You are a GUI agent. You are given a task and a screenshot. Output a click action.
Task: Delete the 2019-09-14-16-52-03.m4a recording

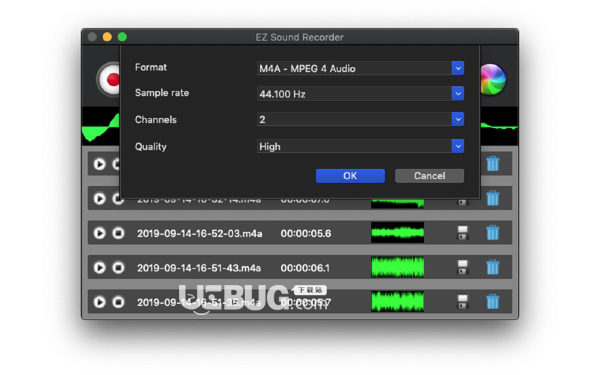493,233
